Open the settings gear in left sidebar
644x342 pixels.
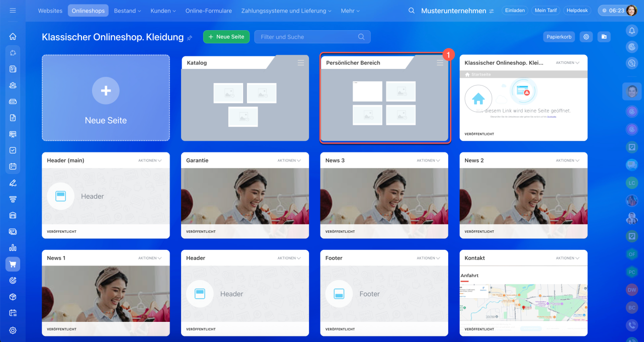[13, 330]
